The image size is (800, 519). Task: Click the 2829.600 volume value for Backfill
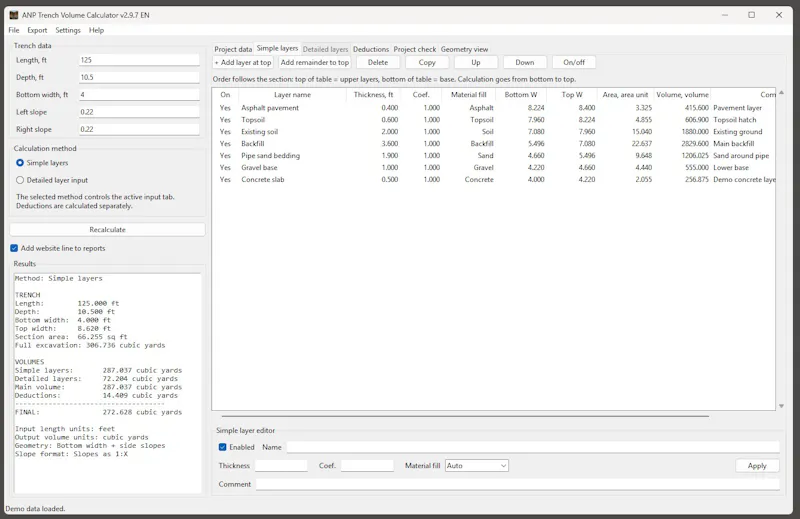pyautogui.click(x=695, y=143)
